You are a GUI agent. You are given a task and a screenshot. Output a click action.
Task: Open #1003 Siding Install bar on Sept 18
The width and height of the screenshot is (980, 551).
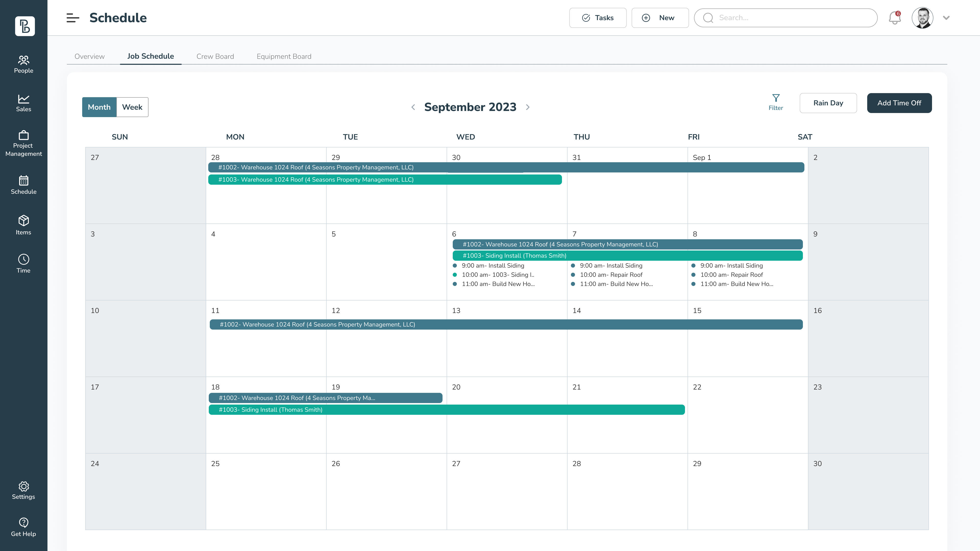click(x=447, y=409)
